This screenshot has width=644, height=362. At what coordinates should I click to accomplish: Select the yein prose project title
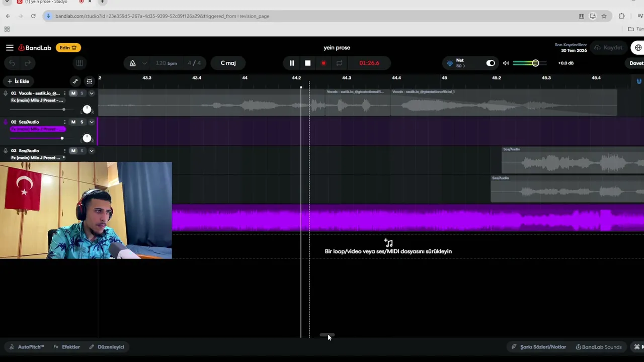coord(337,48)
